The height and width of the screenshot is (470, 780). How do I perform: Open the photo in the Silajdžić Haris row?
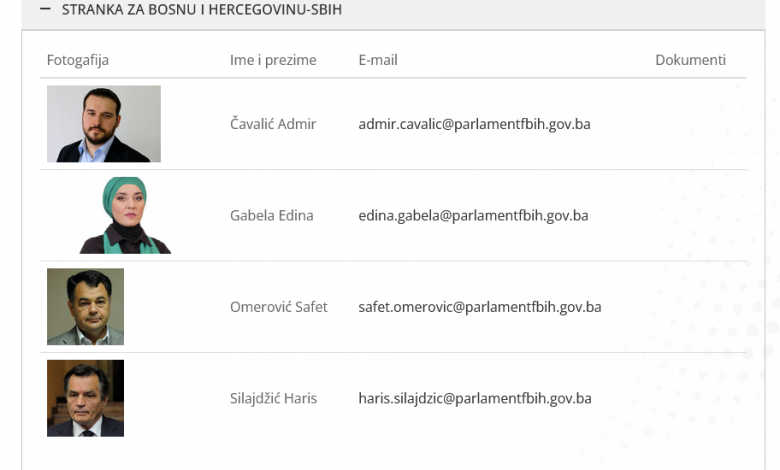[x=85, y=398]
